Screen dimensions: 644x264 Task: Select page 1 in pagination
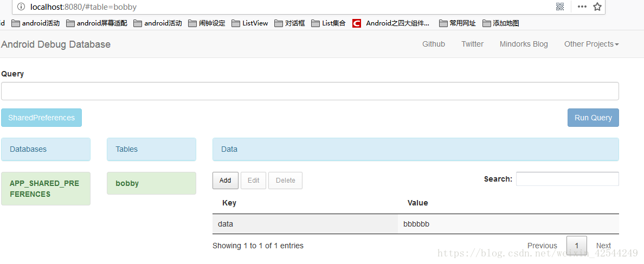tap(577, 246)
